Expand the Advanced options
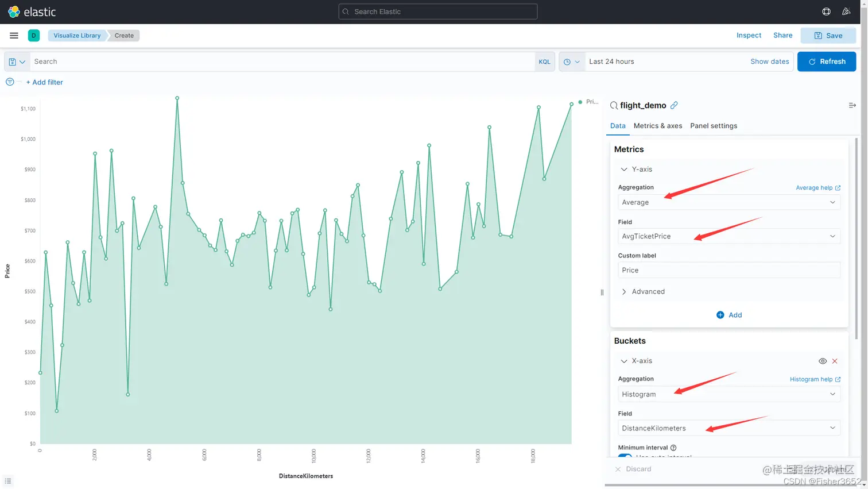 [x=642, y=291]
